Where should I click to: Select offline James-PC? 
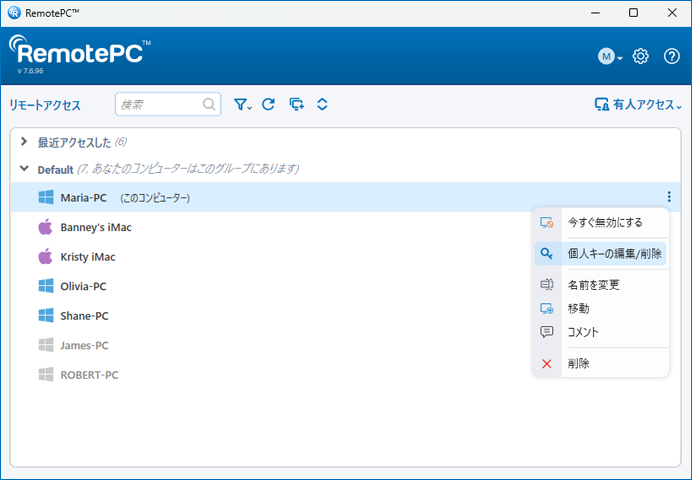click(84, 345)
